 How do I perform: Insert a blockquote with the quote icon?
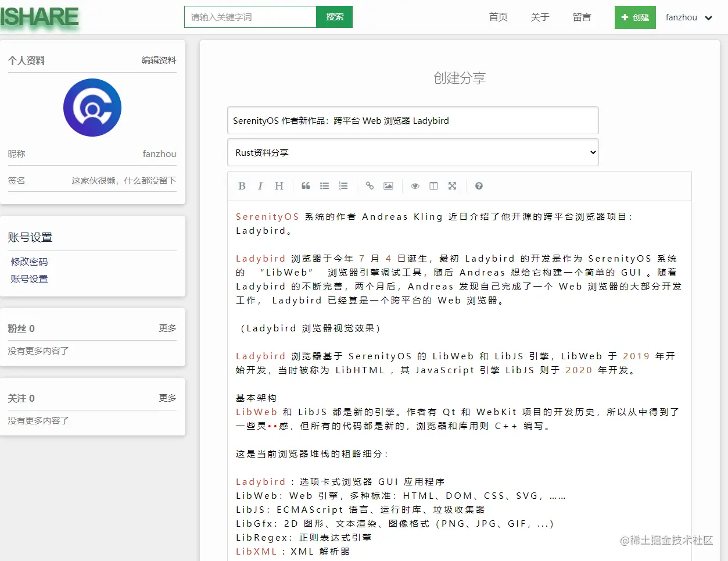click(306, 186)
